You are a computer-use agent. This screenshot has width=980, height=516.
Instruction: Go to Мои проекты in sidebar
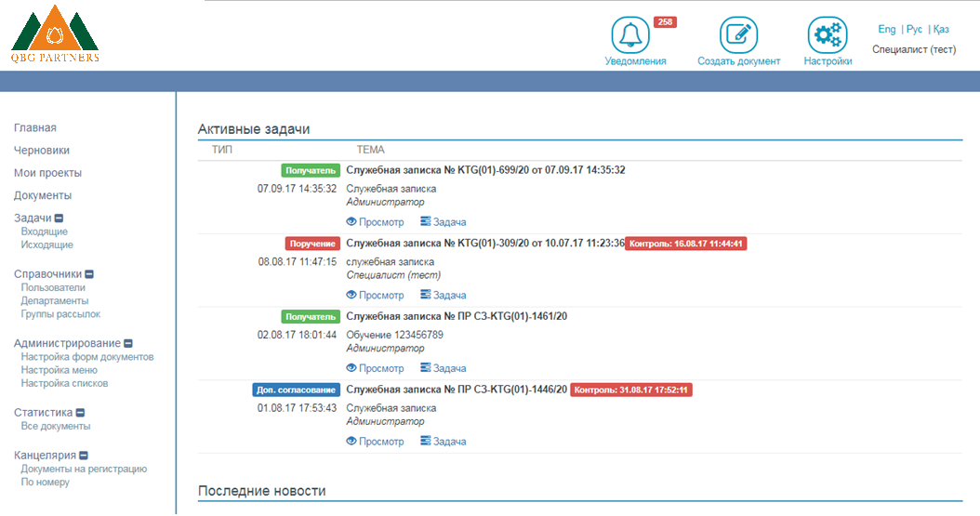pos(47,173)
